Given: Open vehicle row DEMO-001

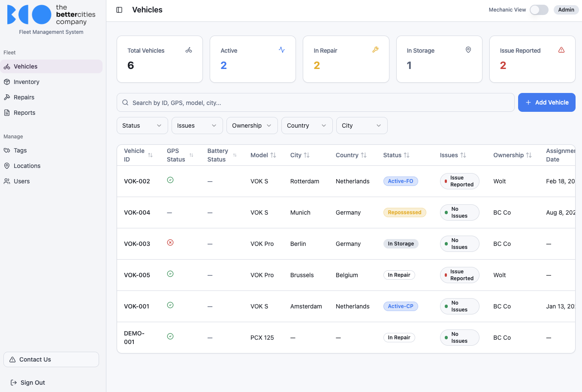Looking at the screenshot, I should (346, 338).
